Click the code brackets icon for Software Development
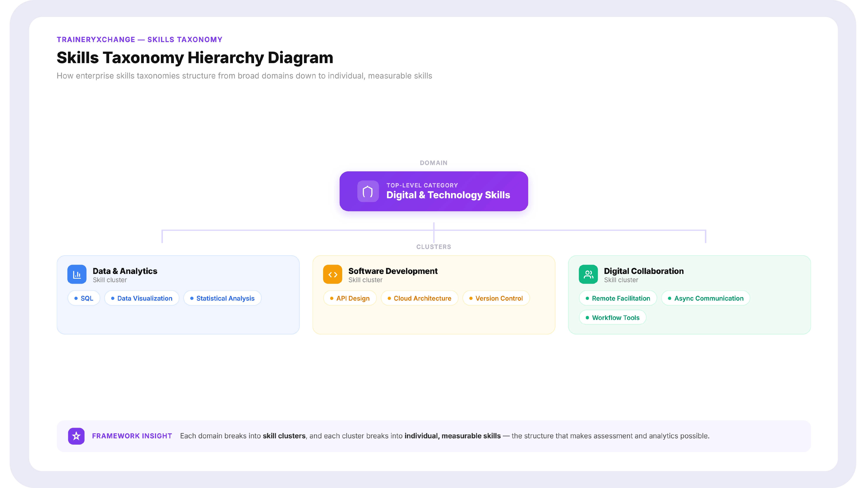 333,275
